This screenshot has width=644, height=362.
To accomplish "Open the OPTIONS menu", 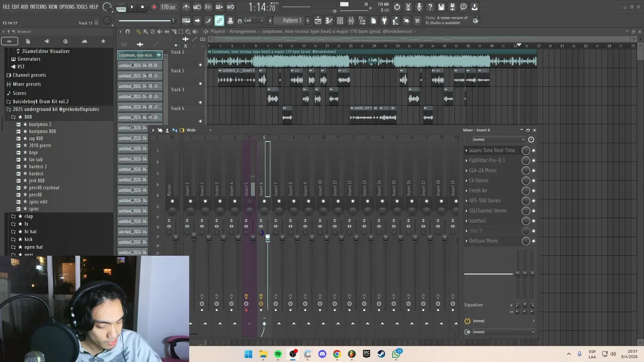I will click(67, 7).
